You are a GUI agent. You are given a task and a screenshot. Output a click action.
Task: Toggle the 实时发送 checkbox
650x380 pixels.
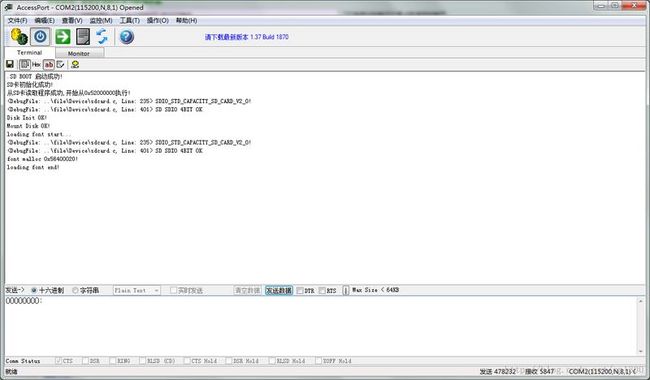click(173, 290)
